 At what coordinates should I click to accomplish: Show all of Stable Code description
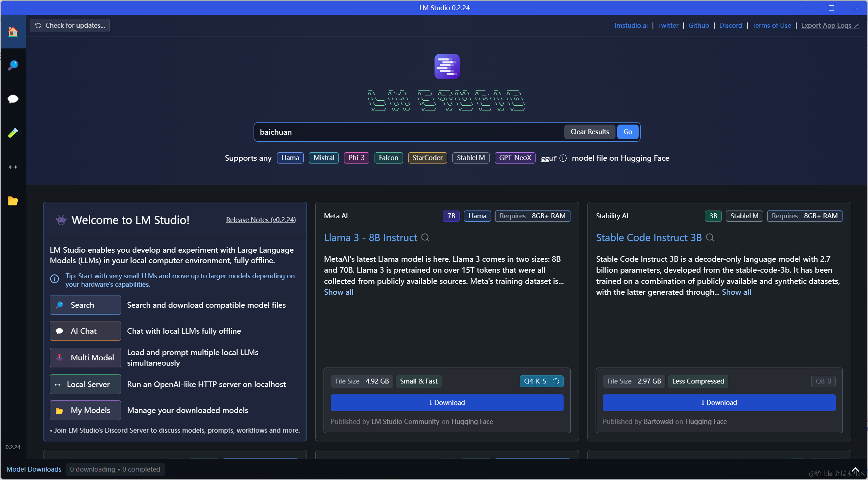point(736,292)
